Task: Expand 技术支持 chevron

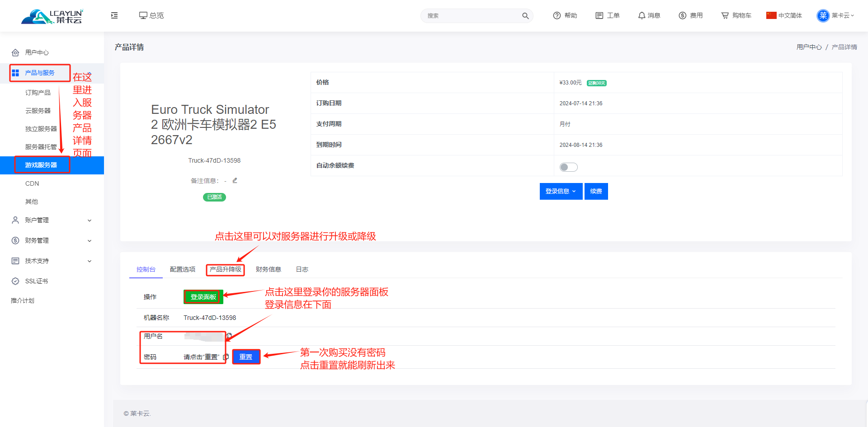Action: click(90, 261)
